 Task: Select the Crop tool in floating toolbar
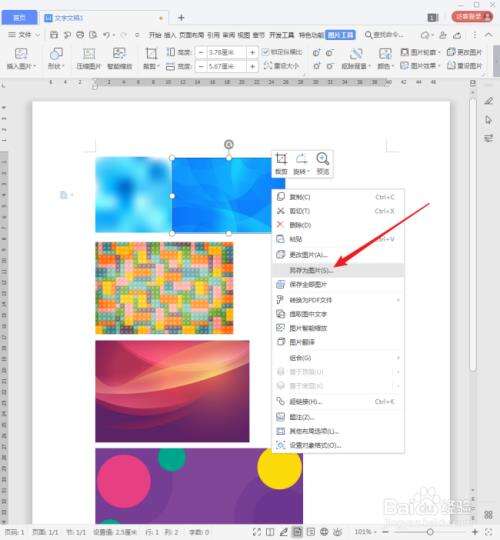tap(281, 164)
